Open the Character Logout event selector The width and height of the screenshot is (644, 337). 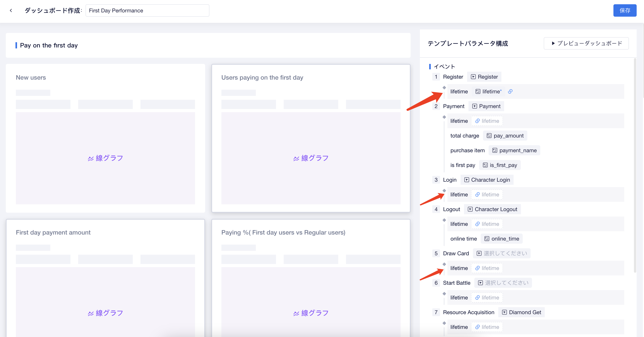coord(492,209)
